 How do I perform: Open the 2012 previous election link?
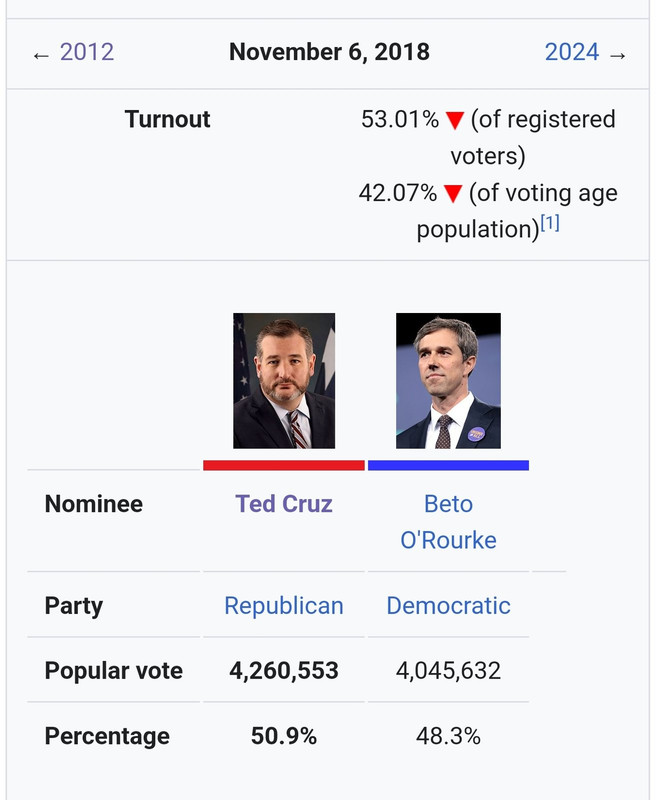tap(86, 52)
